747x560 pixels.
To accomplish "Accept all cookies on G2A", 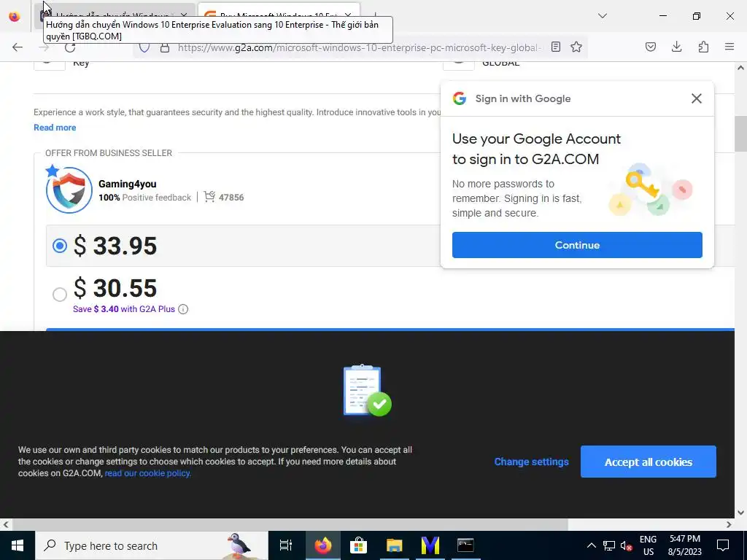I will (648, 462).
